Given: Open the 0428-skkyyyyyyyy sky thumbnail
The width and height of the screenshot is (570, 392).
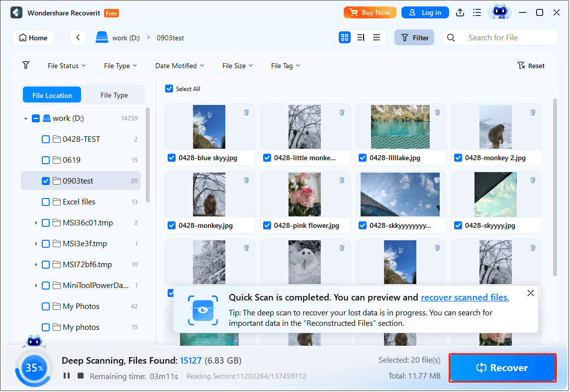Looking at the screenshot, I should [x=400, y=195].
